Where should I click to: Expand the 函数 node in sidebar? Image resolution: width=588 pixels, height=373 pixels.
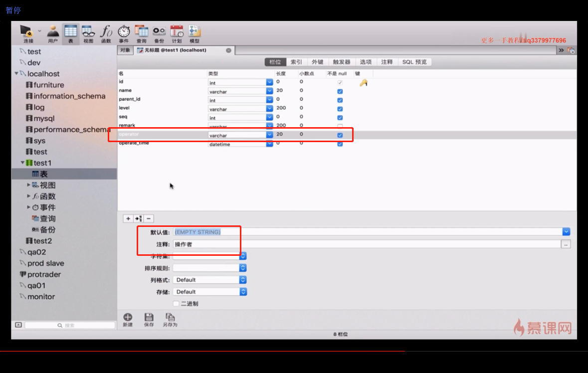pos(28,196)
